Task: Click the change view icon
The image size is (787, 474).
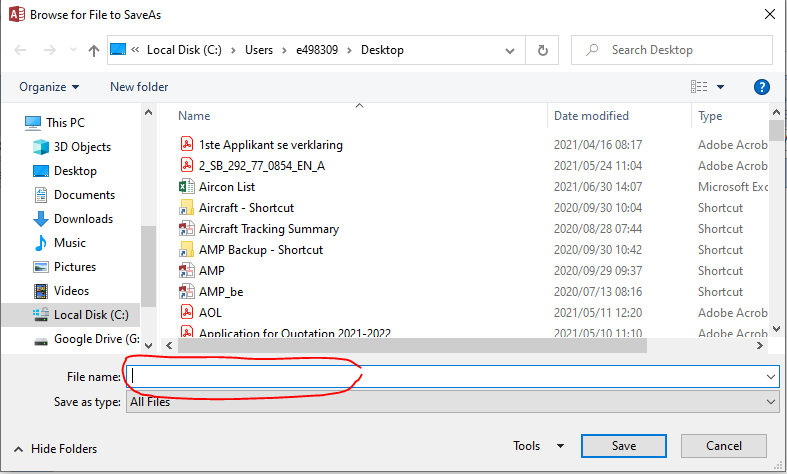Action: click(699, 87)
